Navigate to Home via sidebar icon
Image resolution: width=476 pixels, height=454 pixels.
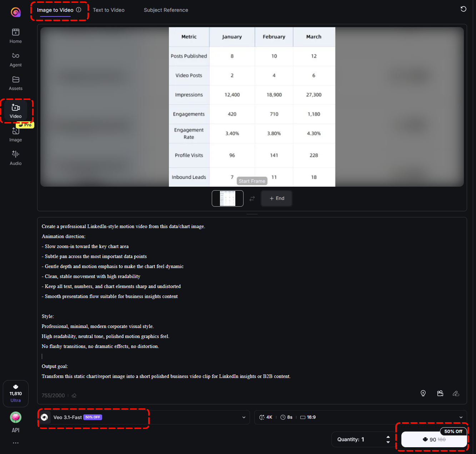click(15, 35)
